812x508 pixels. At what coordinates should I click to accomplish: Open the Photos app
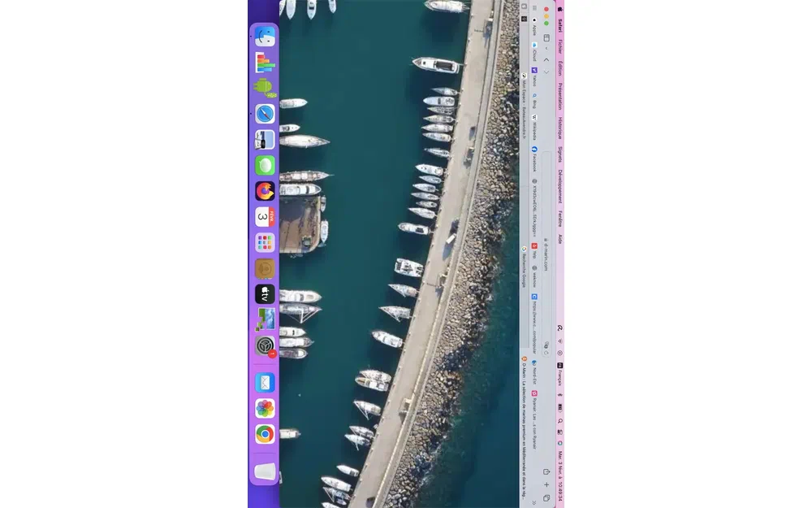coord(265,408)
